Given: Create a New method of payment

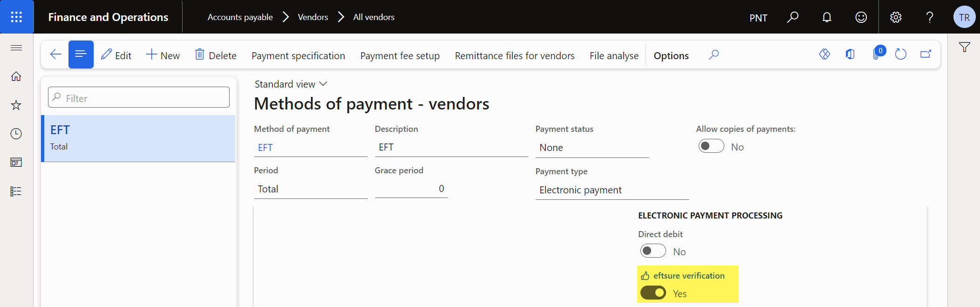Looking at the screenshot, I should (163, 55).
